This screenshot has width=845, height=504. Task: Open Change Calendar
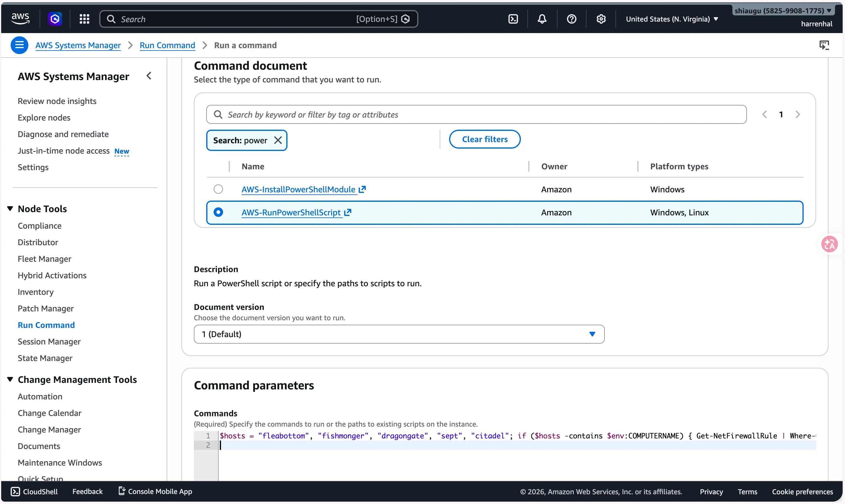[x=50, y=413]
